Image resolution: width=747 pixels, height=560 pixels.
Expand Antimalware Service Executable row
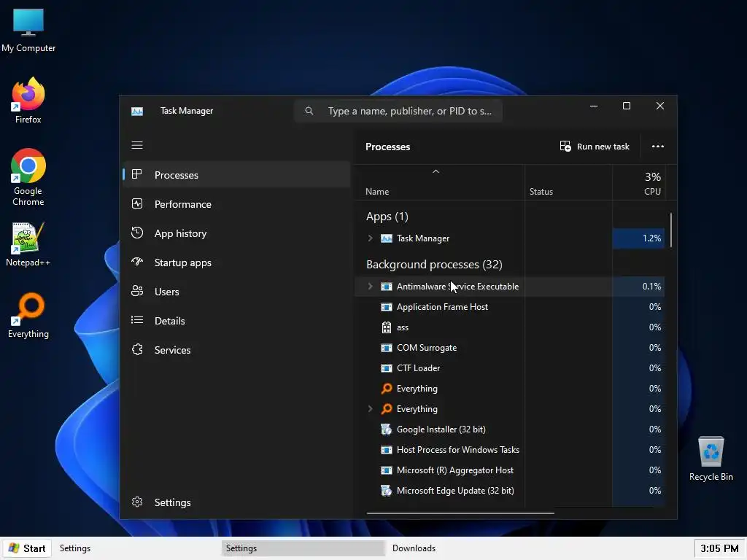click(370, 286)
